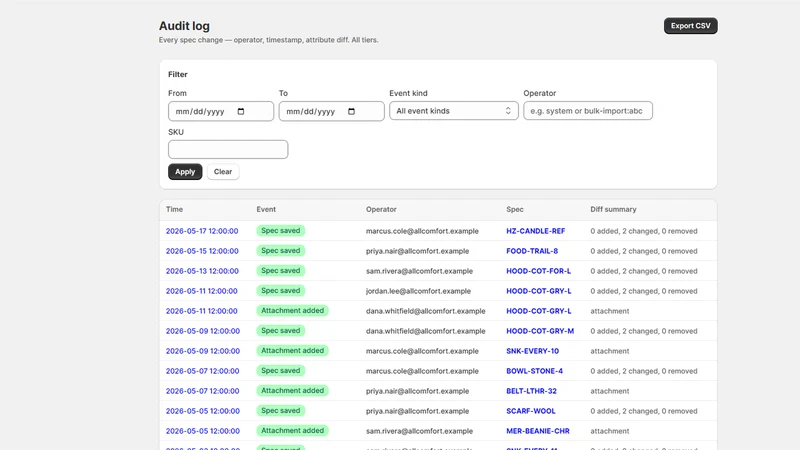Open the SCARF-WOOL spec link
Image resolution: width=800 pixels, height=450 pixels.
point(531,411)
